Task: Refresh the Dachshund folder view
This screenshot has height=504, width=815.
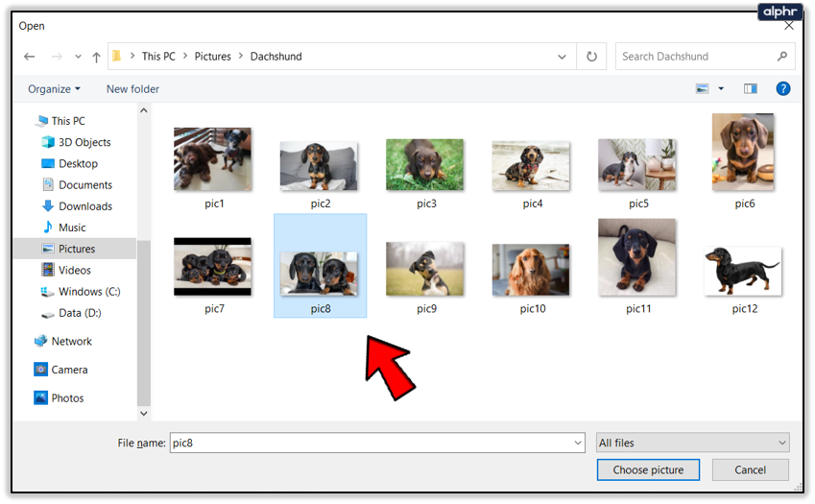Action: [x=591, y=56]
